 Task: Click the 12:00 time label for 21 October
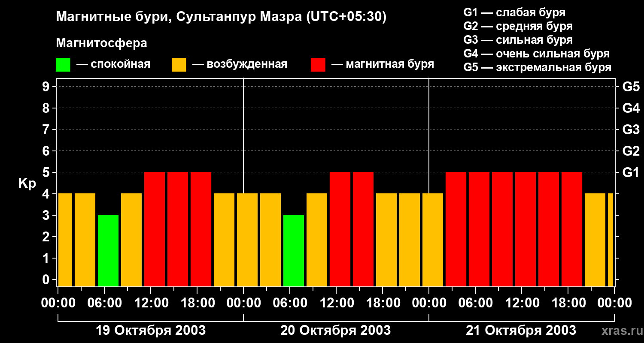[522, 303]
